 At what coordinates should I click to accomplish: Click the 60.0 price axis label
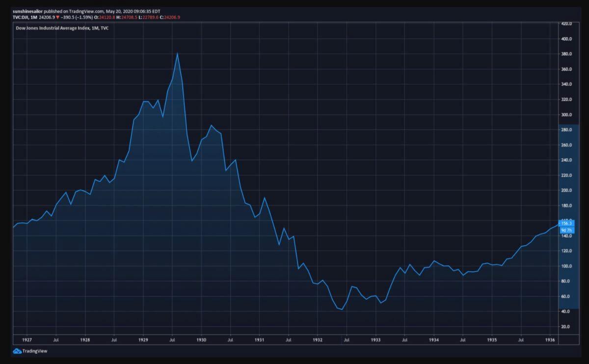coord(566,297)
